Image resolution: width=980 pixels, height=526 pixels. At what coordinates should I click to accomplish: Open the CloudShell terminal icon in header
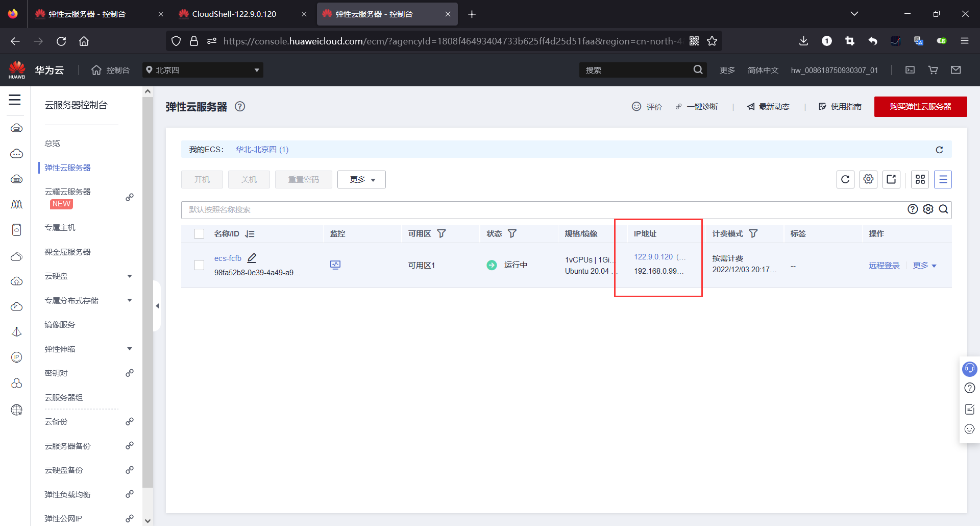(910, 70)
